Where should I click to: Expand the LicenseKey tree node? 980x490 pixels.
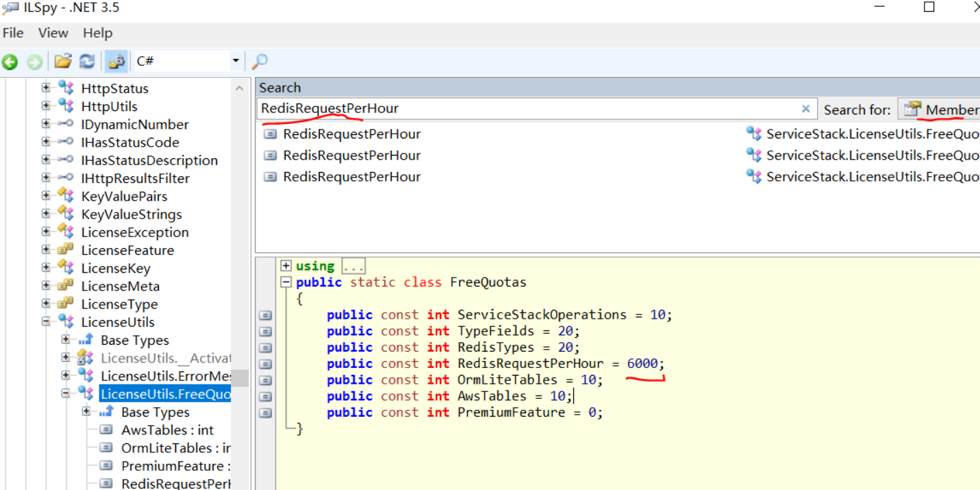point(46,268)
